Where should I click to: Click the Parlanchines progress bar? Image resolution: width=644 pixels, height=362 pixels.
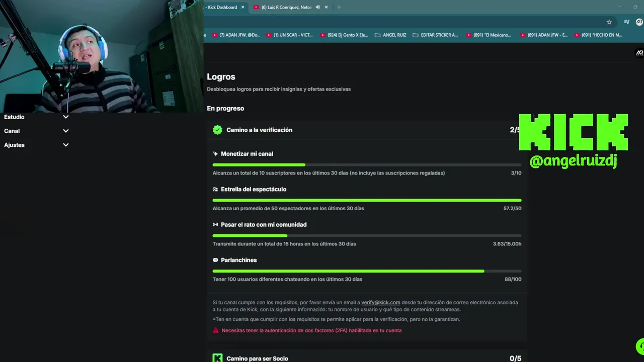click(367, 271)
